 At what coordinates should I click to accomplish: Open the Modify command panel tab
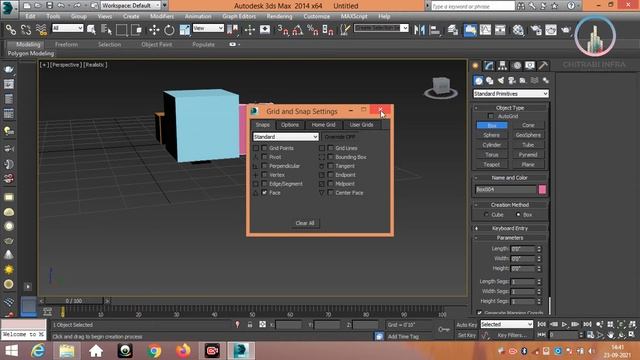point(489,65)
